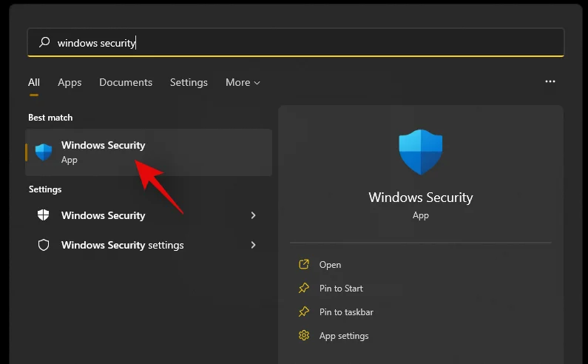Expand the More dropdown
Image resolution: width=588 pixels, height=364 pixels.
pyautogui.click(x=243, y=82)
